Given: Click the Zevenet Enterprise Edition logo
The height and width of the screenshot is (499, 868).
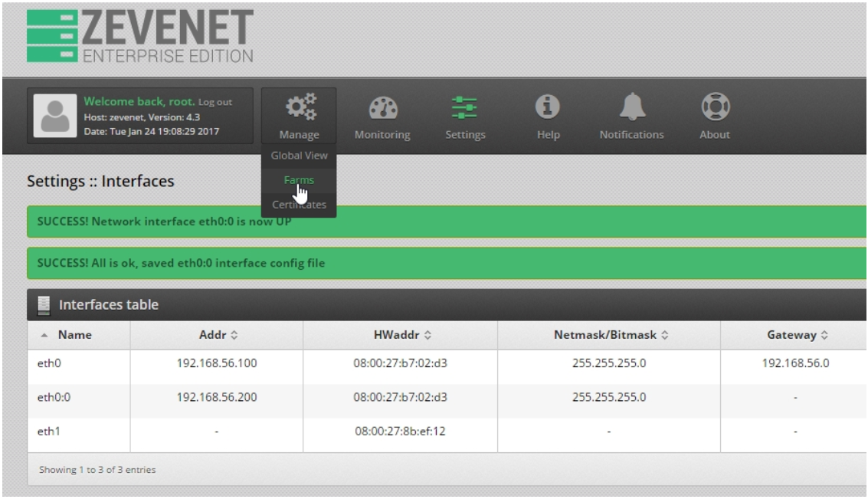Looking at the screenshot, I should click(140, 36).
